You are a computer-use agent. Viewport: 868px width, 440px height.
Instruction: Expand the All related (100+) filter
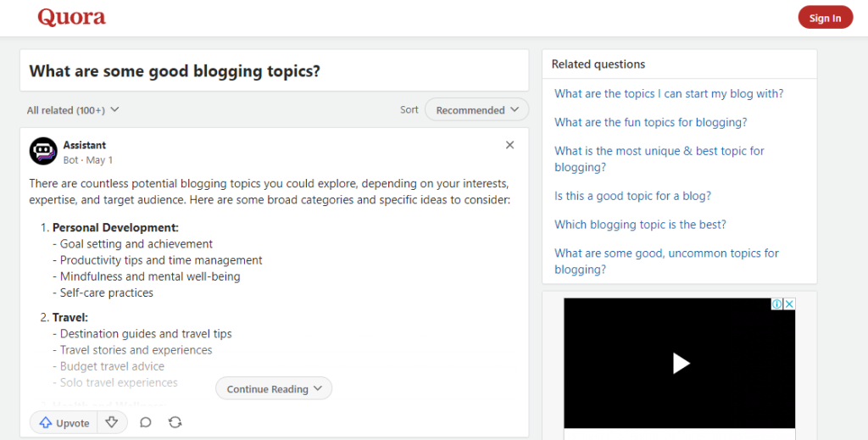pos(73,110)
